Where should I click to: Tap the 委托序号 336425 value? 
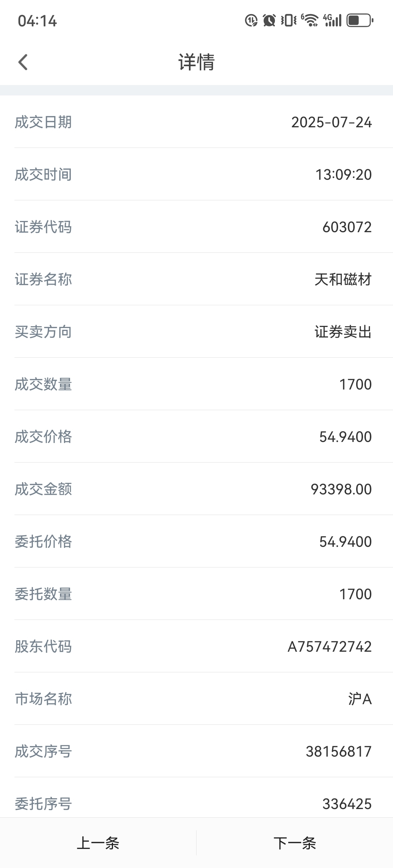tap(347, 804)
